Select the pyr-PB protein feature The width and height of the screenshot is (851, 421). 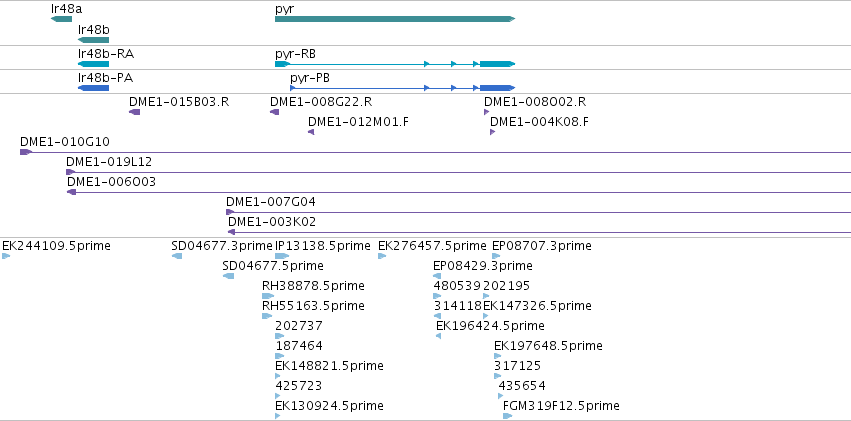pos(402,88)
